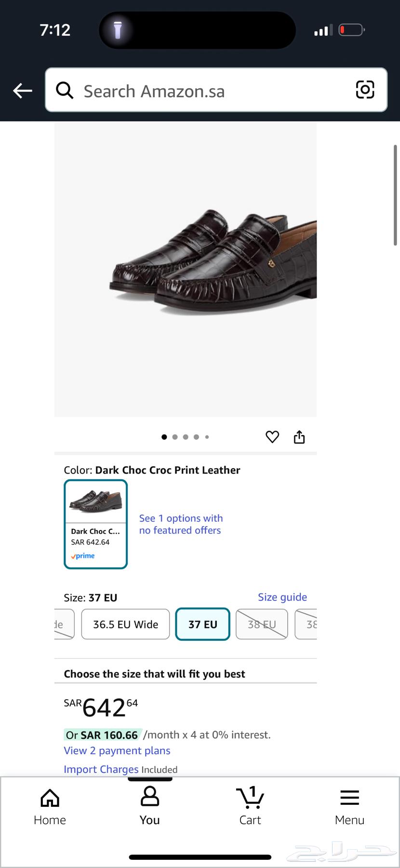400x868 pixels.
Task: Tap the back arrow icon
Action: pyautogui.click(x=23, y=91)
